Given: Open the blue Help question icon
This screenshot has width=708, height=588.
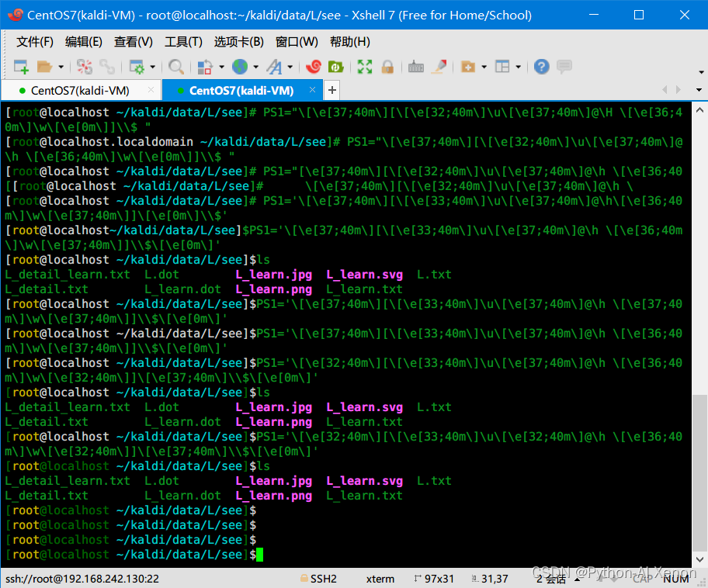Looking at the screenshot, I should [541, 67].
